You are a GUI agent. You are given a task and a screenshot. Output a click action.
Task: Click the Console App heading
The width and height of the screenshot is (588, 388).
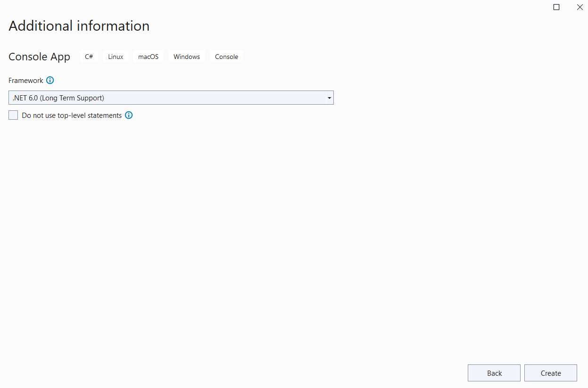pyautogui.click(x=39, y=57)
